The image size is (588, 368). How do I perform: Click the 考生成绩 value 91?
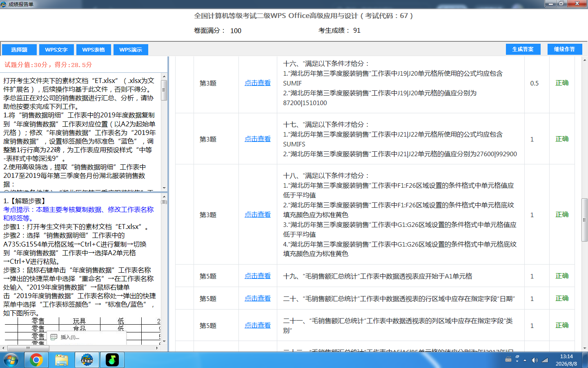click(357, 30)
